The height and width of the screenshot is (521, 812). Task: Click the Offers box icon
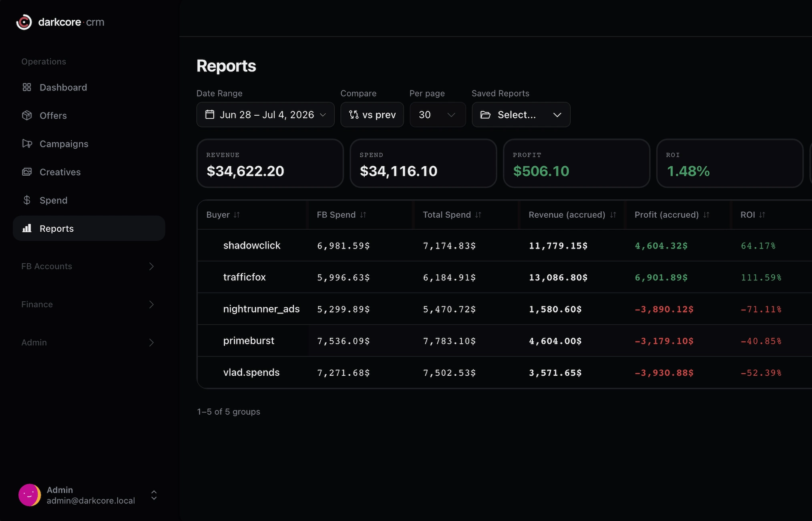27,115
